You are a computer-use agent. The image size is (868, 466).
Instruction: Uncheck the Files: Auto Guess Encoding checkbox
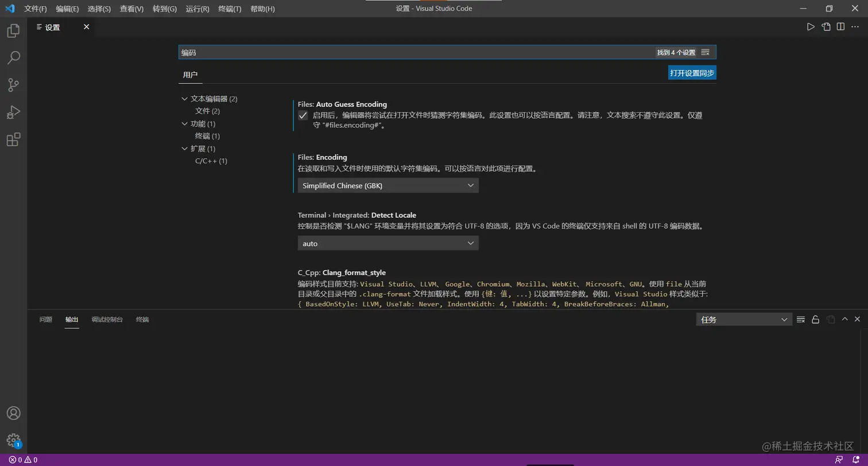[303, 115]
